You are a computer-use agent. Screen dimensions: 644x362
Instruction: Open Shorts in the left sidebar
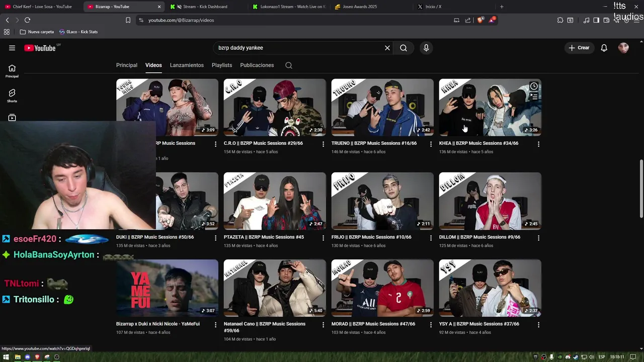point(12,96)
